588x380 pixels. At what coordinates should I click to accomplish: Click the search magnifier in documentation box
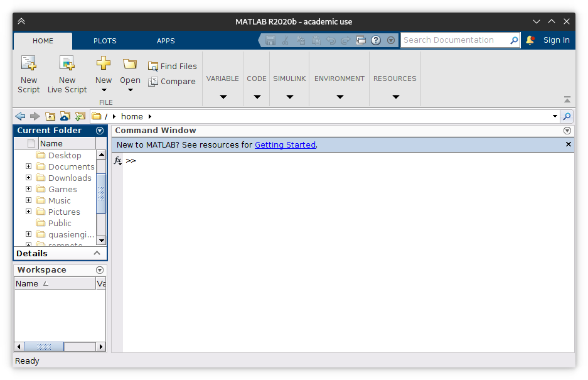[x=514, y=40]
